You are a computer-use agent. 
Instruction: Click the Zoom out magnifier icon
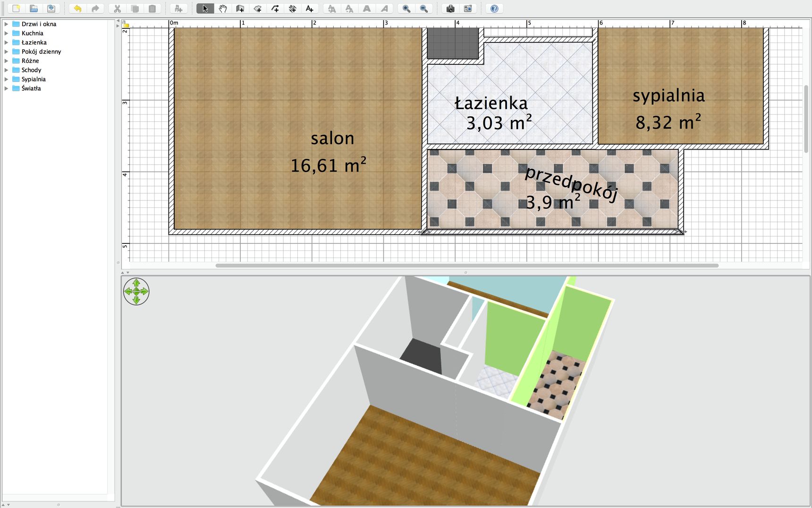424,9
